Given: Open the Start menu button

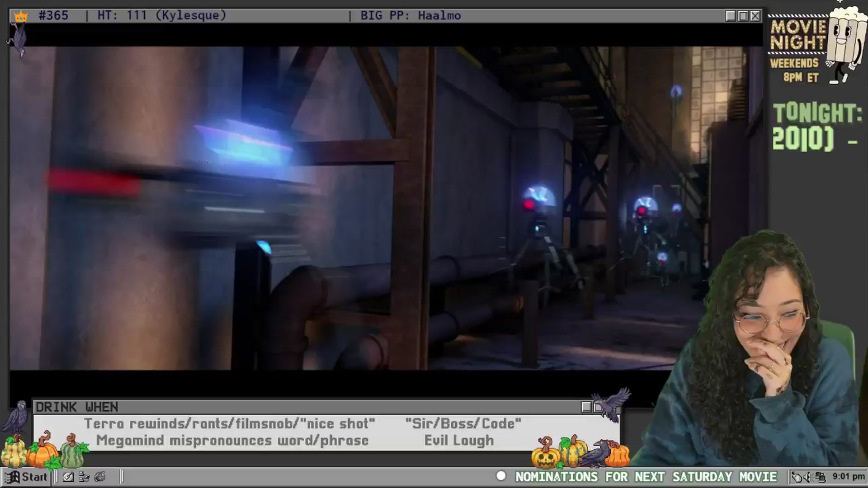Looking at the screenshot, I should click(x=26, y=477).
